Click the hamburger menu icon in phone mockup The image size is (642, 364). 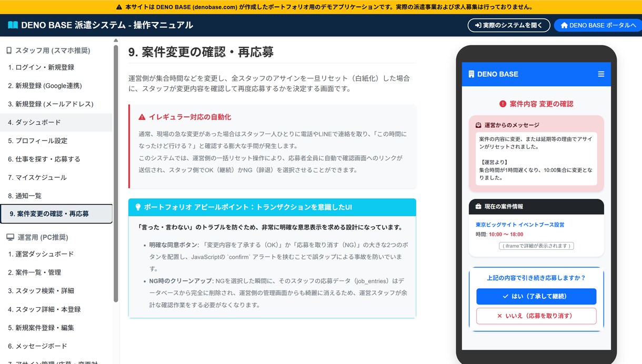[x=601, y=74]
